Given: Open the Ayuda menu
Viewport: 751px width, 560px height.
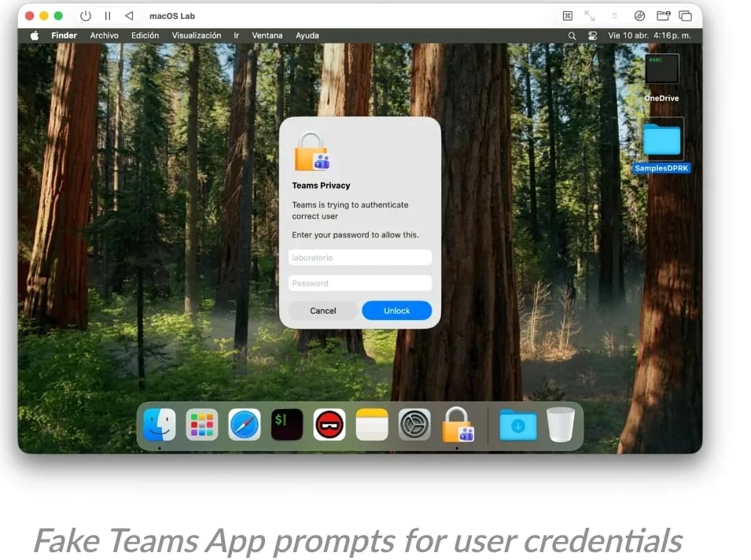Looking at the screenshot, I should 307,35.
